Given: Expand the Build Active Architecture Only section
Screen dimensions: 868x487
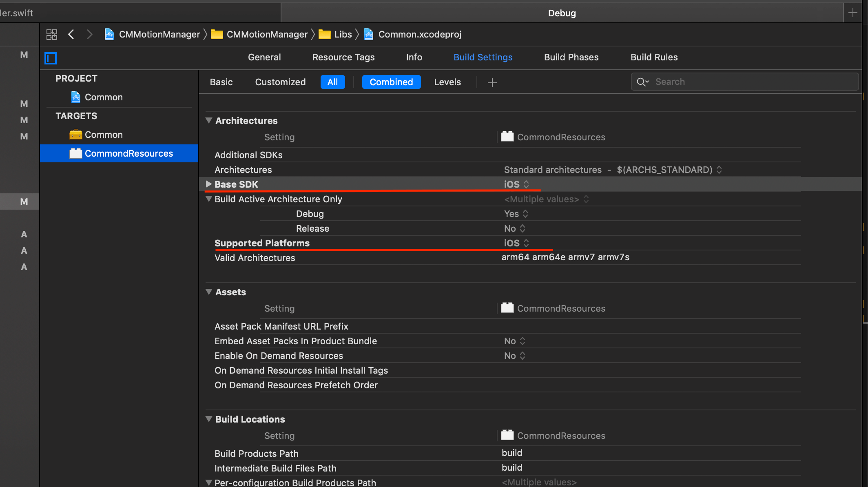Looking at the screenshot, I should (209, 199).
